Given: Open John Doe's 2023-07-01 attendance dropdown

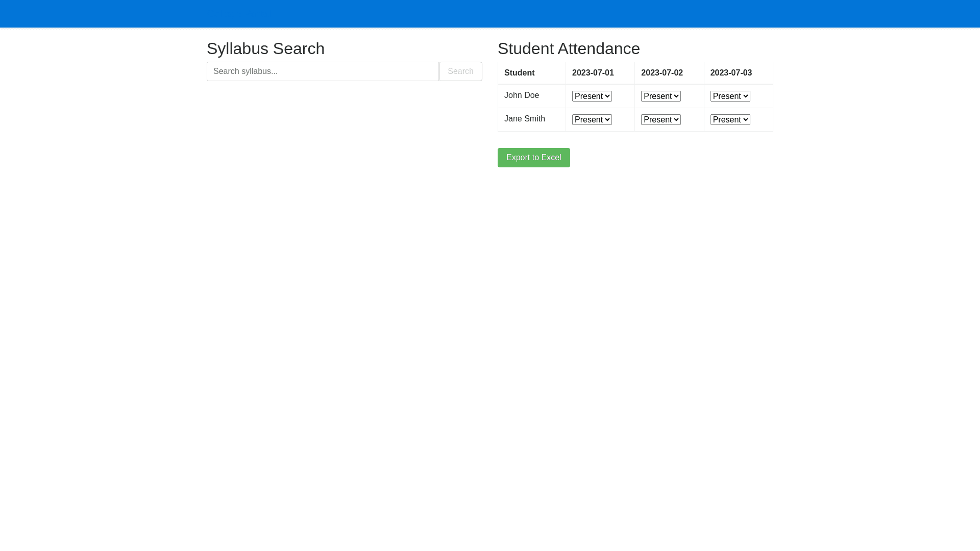Looking at the screenshot, I should click(592, 96).
